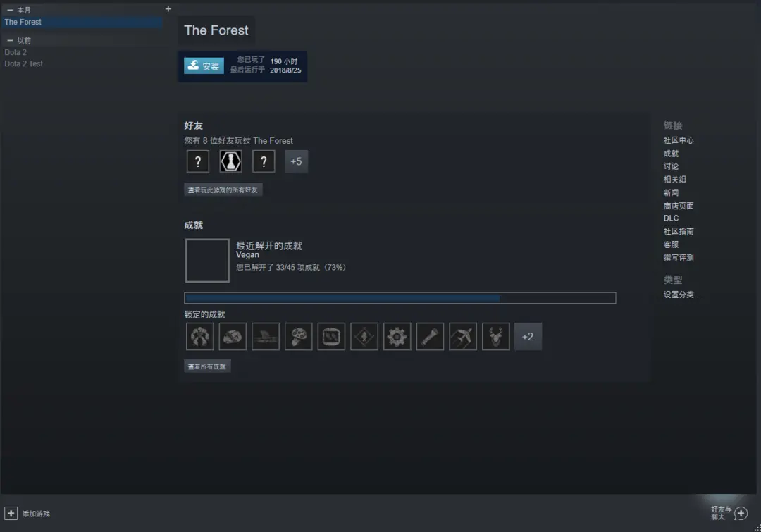Select the locked deer head achievement icon
761x532 pixels.
pyautogui.click(x=496, y=336)
